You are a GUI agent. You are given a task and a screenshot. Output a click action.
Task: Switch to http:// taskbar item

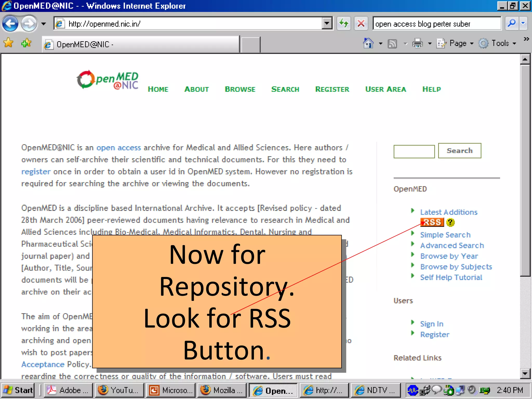[x=324, y=390]
